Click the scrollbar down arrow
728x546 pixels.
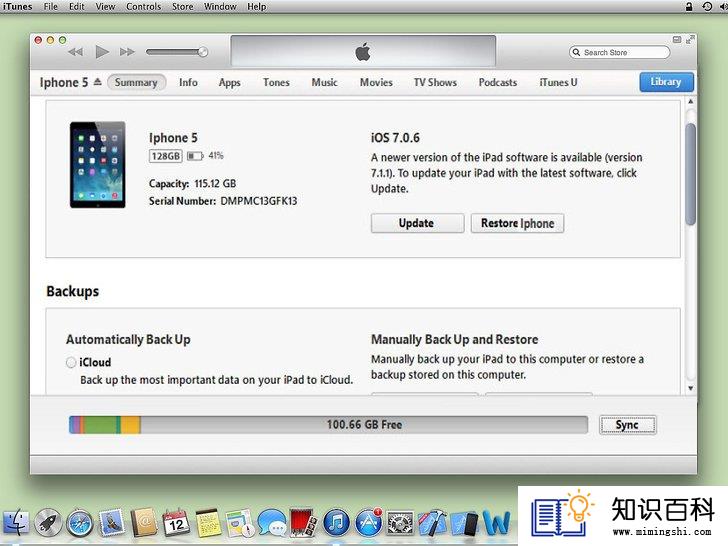pos(691,388)
